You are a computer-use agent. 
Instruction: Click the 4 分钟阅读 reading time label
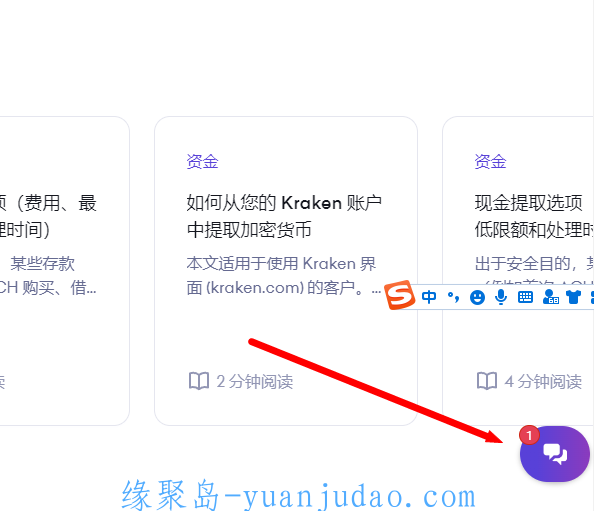543,381
